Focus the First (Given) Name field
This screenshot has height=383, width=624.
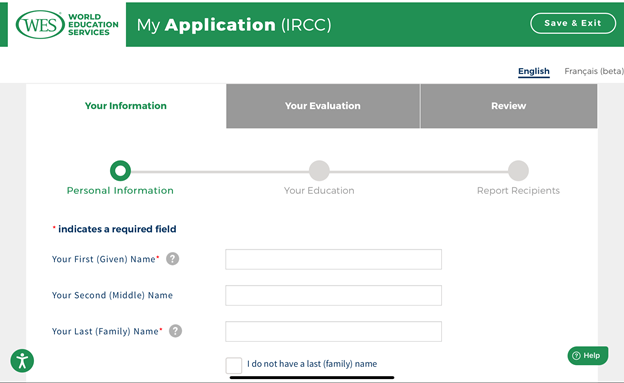click(x=333, y=259)
